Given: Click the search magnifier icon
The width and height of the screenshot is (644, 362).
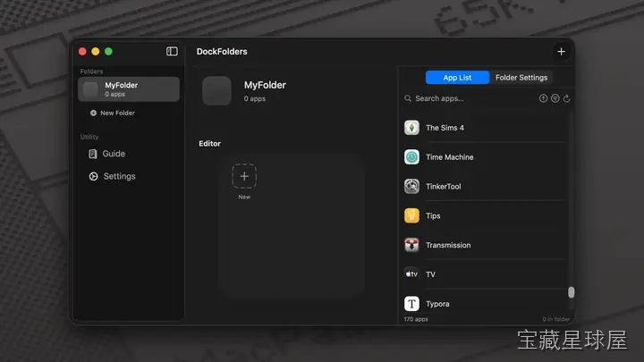Looking at the screenshot, I should (x=408, y=98).
